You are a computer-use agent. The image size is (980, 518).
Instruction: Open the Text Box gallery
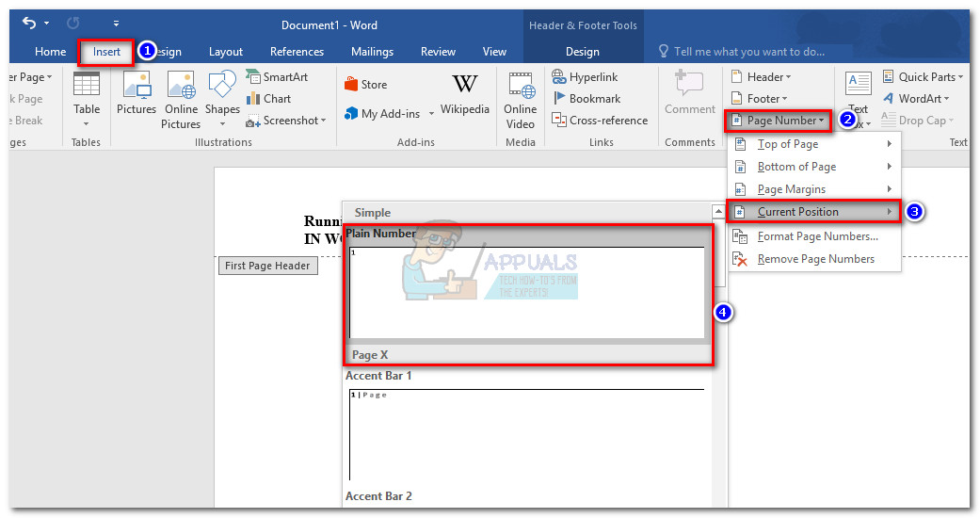tap(859, 100)
